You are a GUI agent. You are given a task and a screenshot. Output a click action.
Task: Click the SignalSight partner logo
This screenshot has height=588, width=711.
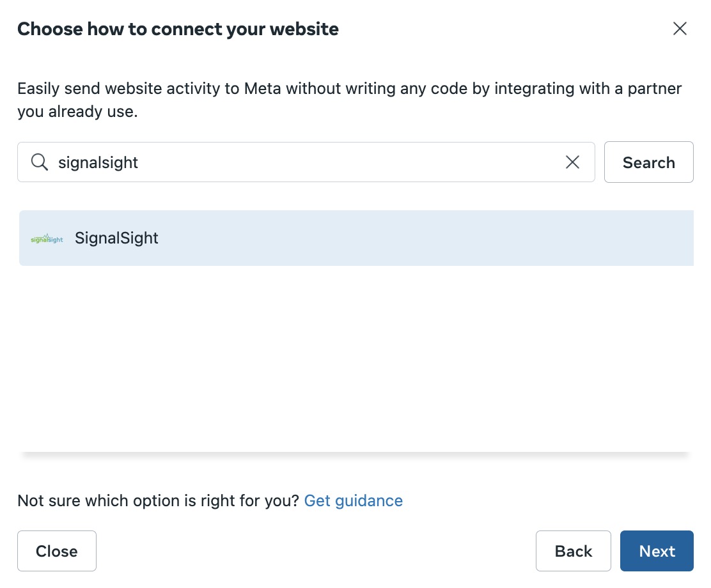47,238
